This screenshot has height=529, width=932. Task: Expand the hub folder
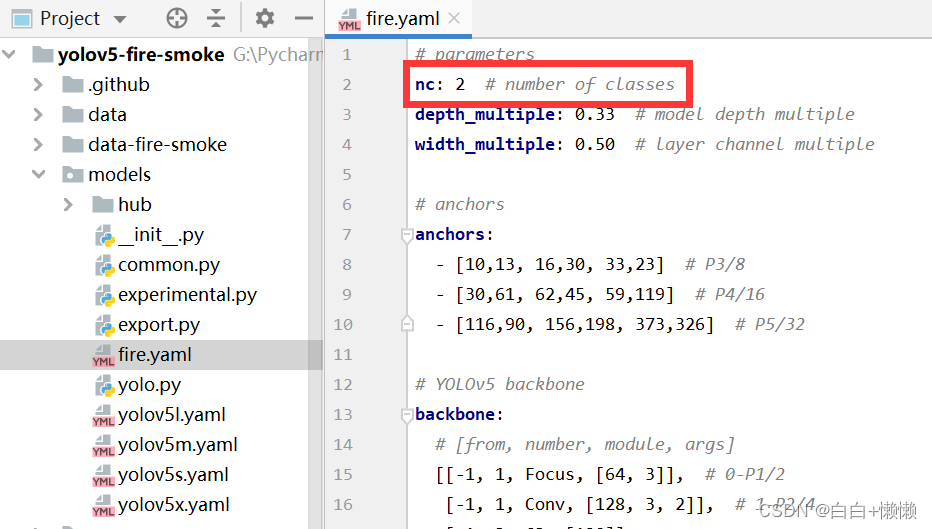(x=68, y=204)
